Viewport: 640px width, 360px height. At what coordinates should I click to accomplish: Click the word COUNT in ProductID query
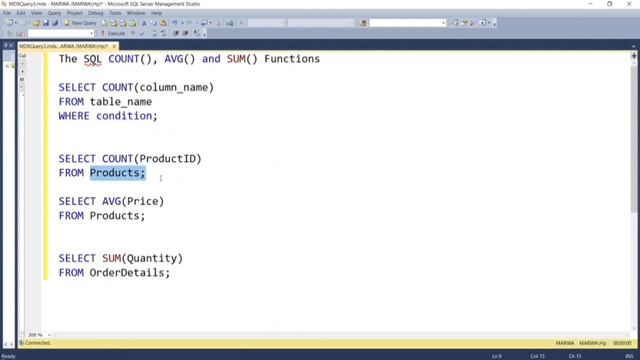pos(118,159)
